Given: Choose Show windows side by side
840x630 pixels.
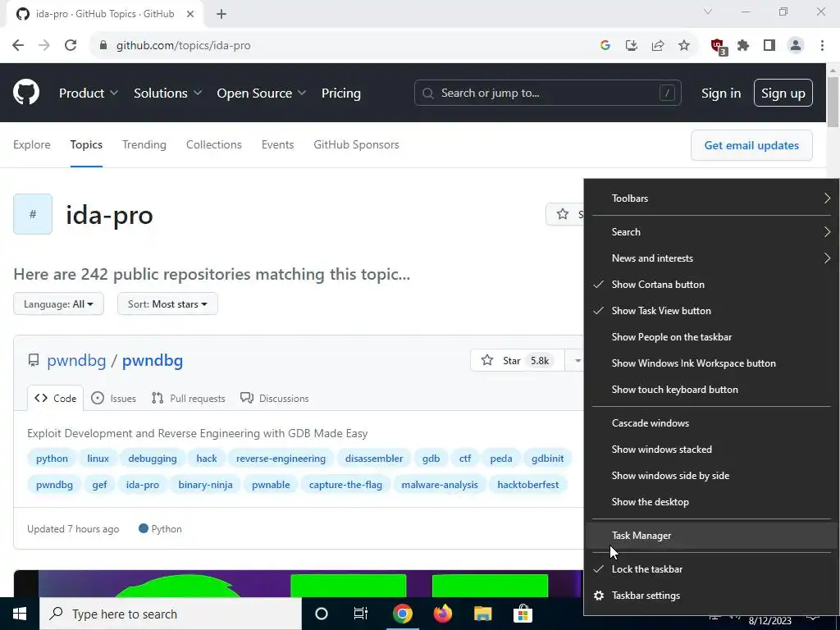Looking at the screenshot, I should tap(711, 476).
